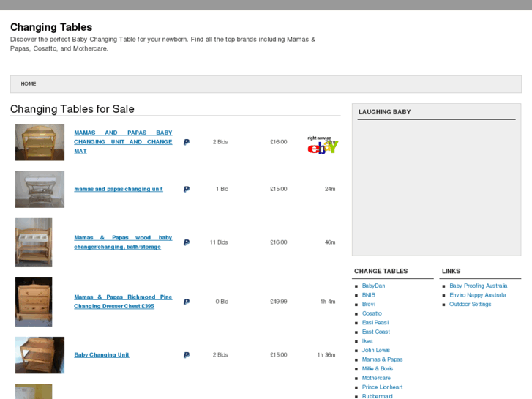Open BabyDan category link
This screenshot has width=532, height=399.
373,286
